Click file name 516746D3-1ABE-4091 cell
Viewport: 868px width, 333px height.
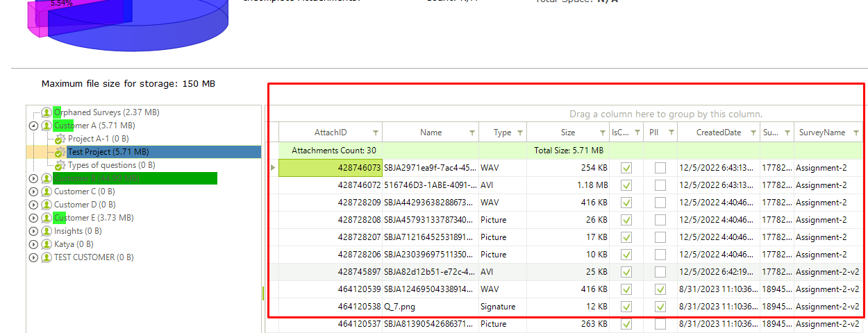coord(431,185)
